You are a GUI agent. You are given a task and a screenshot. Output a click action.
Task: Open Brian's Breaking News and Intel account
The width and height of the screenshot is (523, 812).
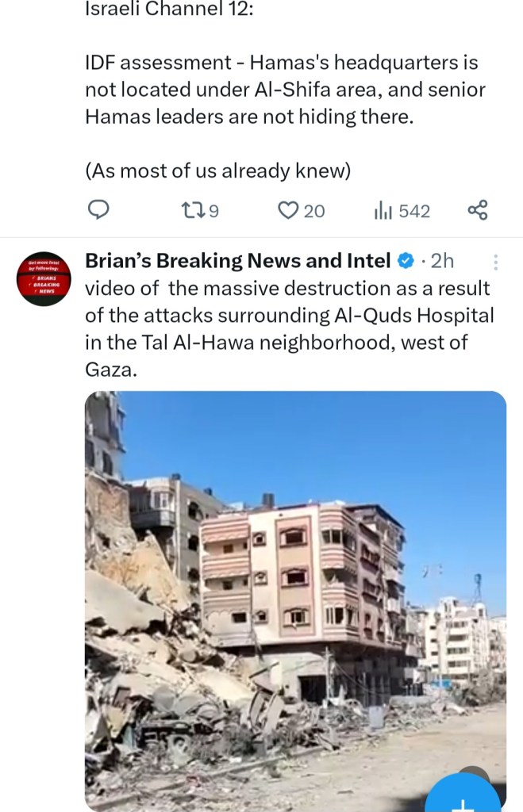pos(237,260)
